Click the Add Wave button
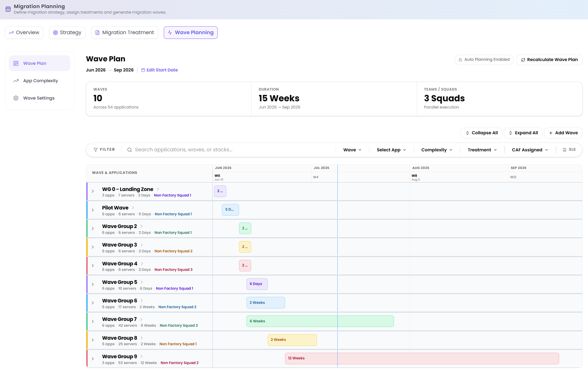Viewport: 588px width, 373px height. [563, 133]
